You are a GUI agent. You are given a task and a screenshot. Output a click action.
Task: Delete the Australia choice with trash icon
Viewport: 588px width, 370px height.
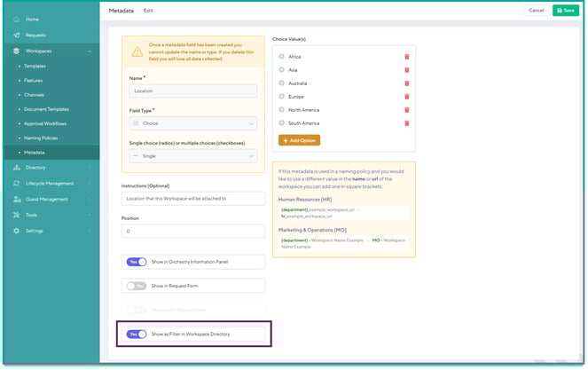pos(407,83)
